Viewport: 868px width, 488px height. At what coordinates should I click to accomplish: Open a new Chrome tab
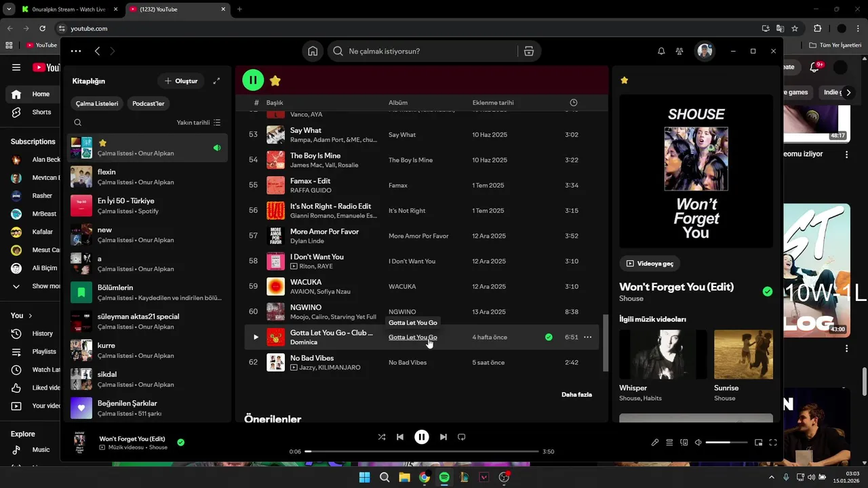point(239,9)
